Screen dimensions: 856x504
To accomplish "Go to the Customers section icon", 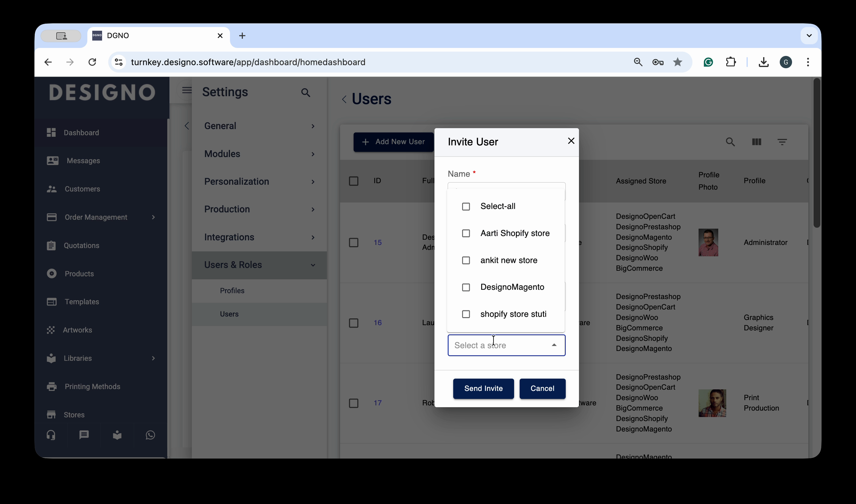I will [x=52, y=189].
